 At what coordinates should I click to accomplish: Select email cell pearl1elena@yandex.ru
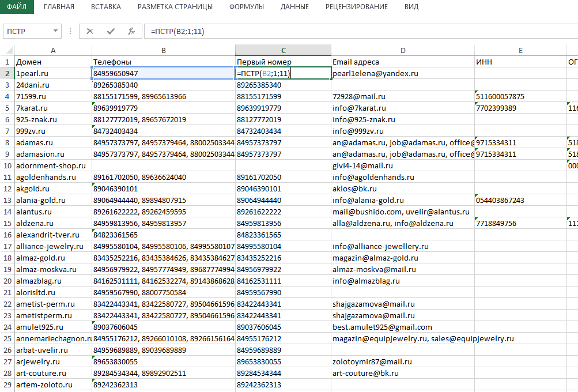403,73
